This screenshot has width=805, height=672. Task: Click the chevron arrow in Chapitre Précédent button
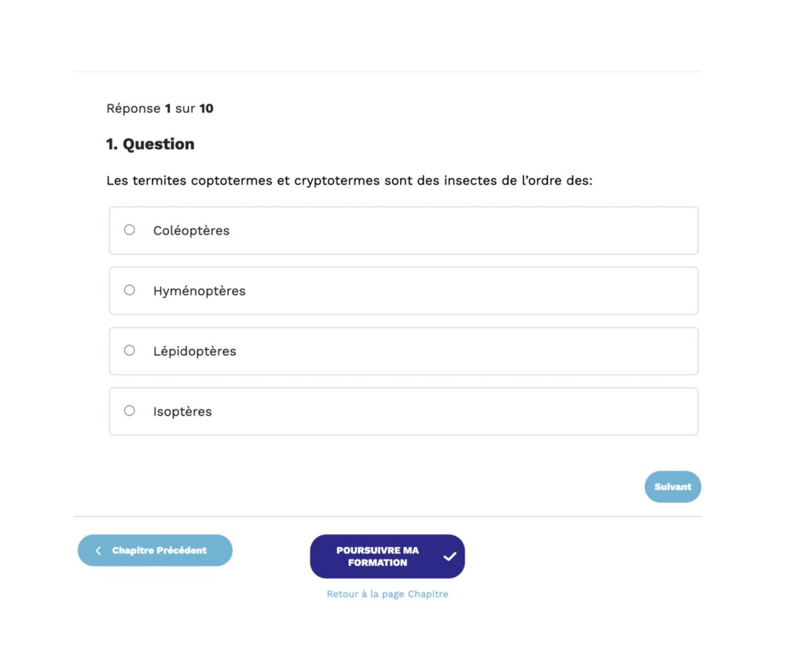97,550
